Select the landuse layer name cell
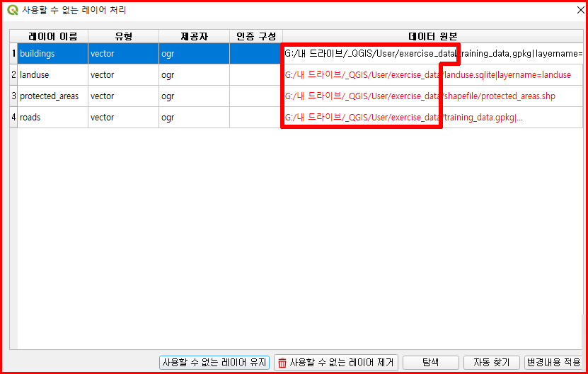 (52, 74)
